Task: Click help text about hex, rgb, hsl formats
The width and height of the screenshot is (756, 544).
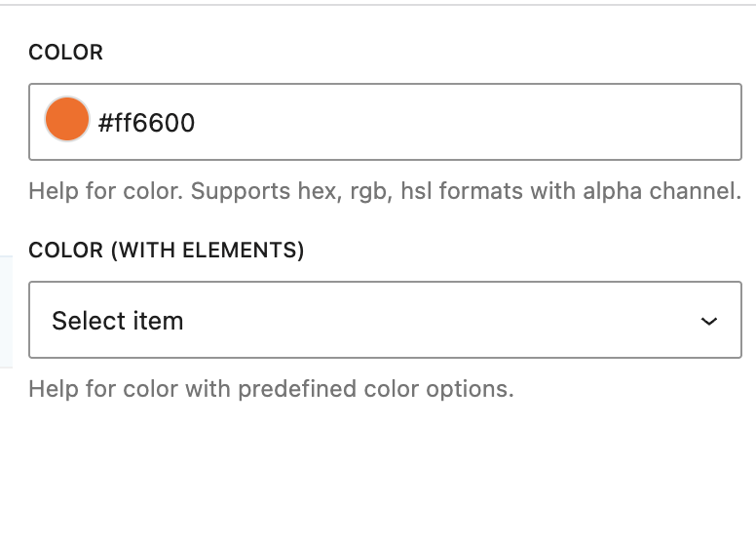Action: coord(385,190)
